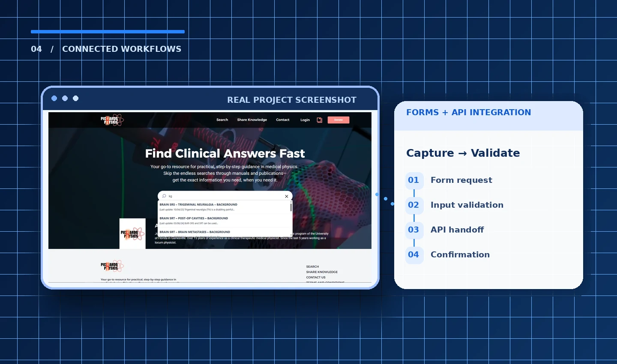Click the 'FORMS + API INTEGRATION' card header

click(x=469, y=112)
